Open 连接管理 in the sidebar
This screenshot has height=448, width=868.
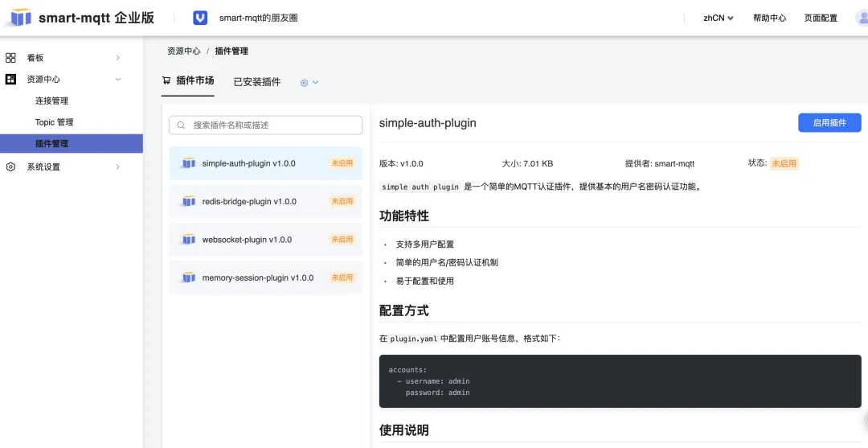pyautogui.click(x=51, y=101)
